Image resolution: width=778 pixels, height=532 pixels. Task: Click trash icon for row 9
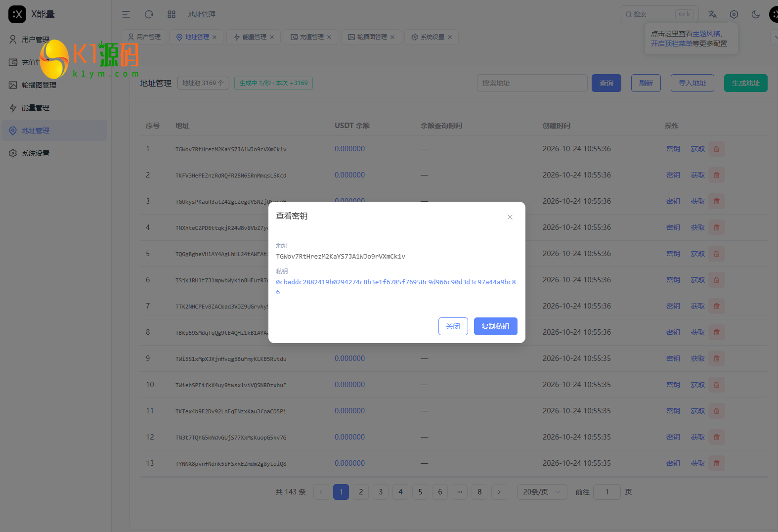pyautogui.click(x=717, y=358)
